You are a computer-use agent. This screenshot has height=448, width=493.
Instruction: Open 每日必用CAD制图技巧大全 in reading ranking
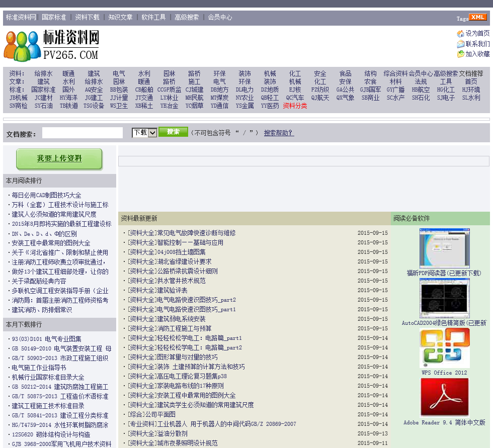46,196
